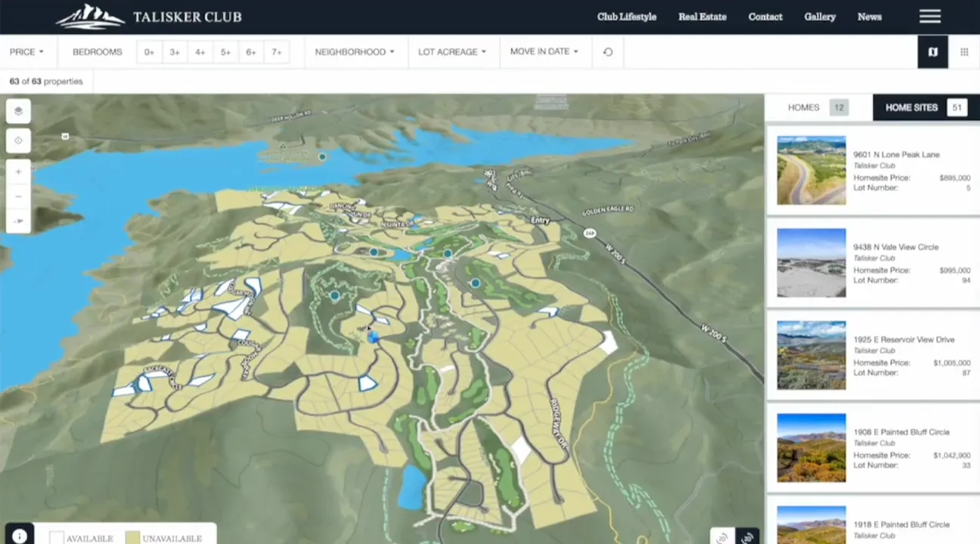Click the Golden Eagle Rd map label
This screenshot has height=544, width=980.
point(609,209)
